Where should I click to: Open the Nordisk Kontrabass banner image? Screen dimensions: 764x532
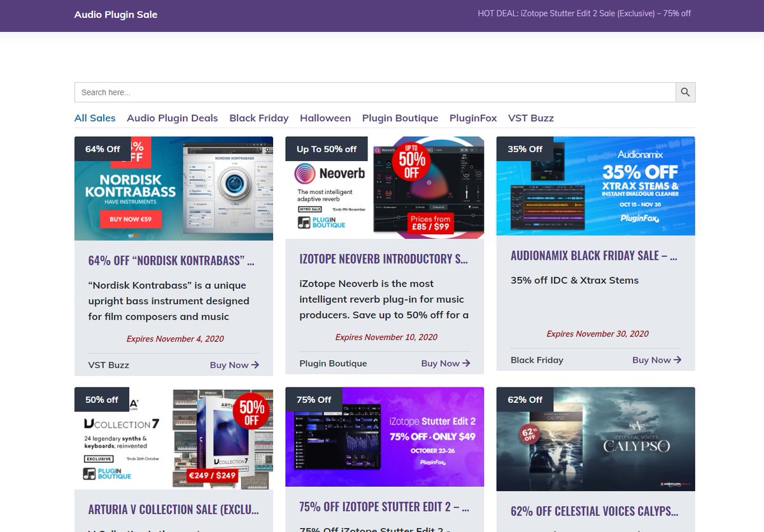coord(174,188)
